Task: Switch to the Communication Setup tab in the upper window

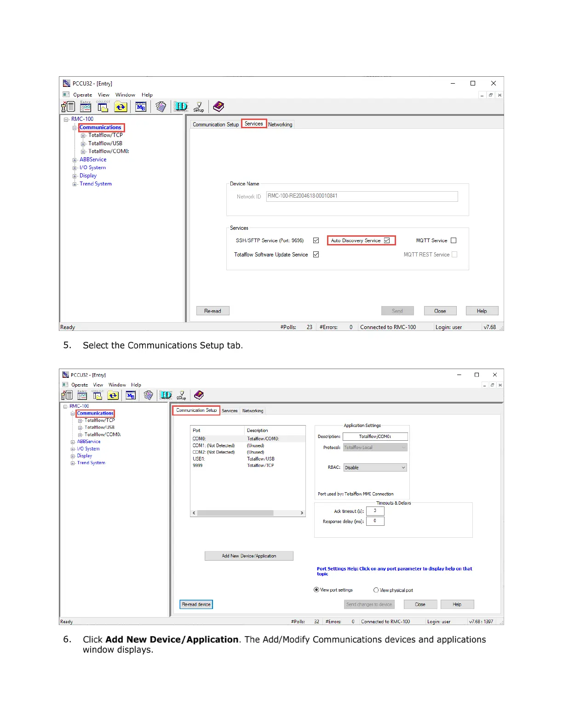Action: click(216, 125)
